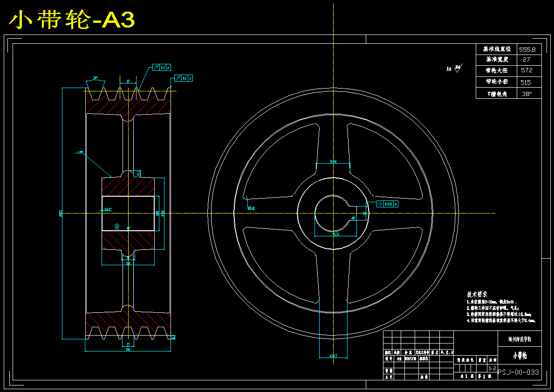Screen dimensions: 554x392
Task: Click the '带轮大径' table label
Action: (496, 71)
